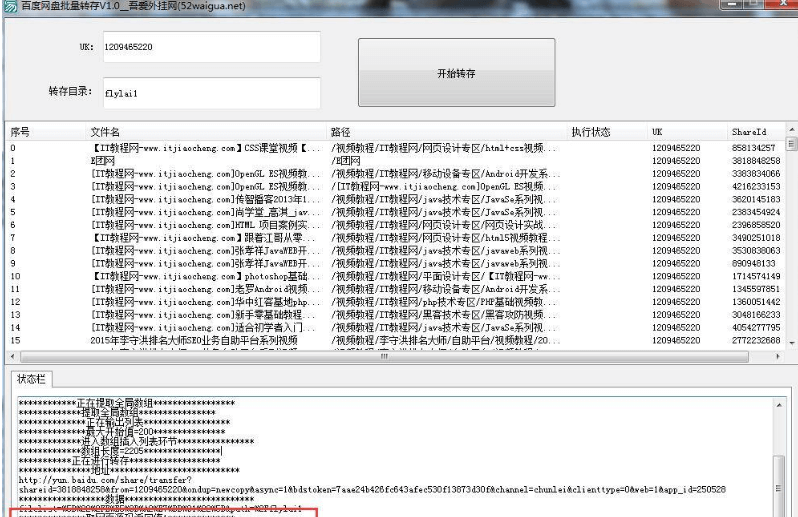This screenshot has width=798, height=517.
Task: Select the E团网 row in list
Action: pyautogui.click(x=102, y=160)
